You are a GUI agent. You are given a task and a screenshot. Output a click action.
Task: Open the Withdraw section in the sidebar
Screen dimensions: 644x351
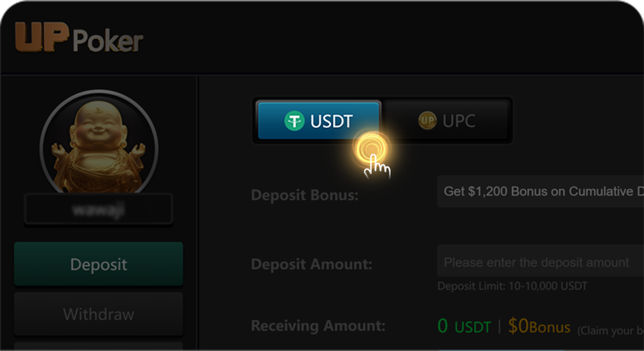99,314
